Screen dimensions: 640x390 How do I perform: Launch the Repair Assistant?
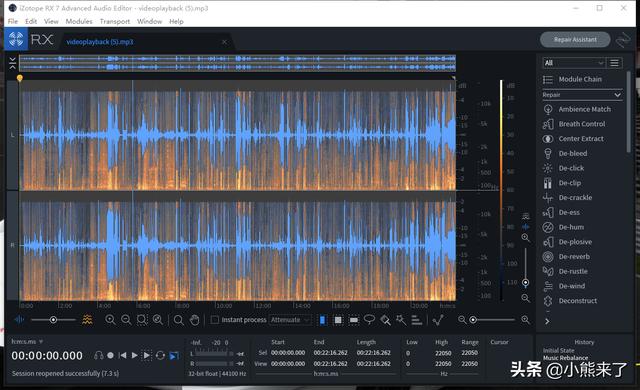pos(575,40)
